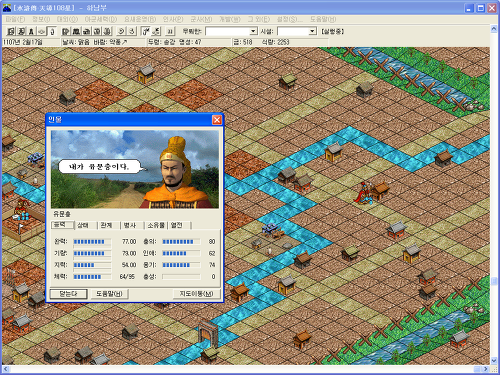
Task: Click the first icon in the leftmost toolbar group
Action: pyautogui.click(x=11, y=31)
